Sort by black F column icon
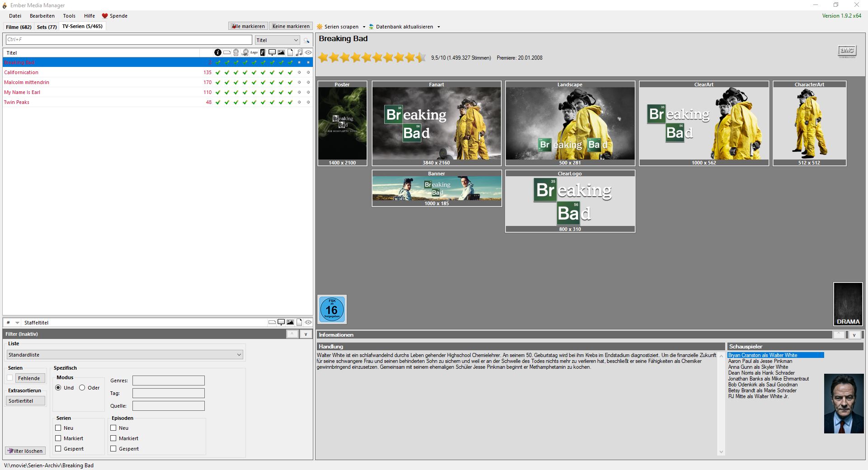This screenshot has width=868, height=470. click(x=263, y=52)
